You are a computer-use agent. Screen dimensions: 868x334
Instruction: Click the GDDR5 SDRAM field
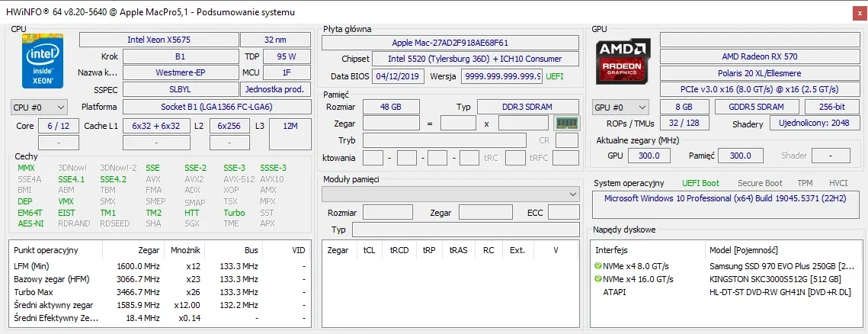tap(757, 107)
